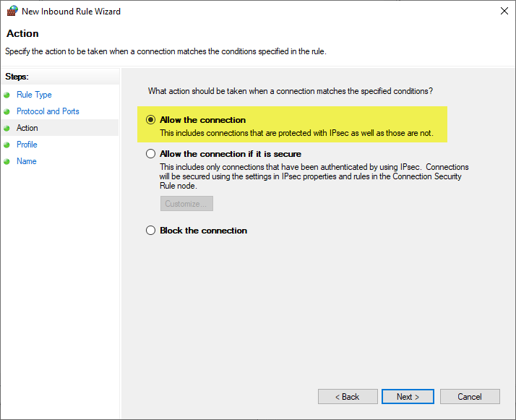Click the green bullet beside Name step
Viewport: 516px width, 420px height.
(7, 161)
